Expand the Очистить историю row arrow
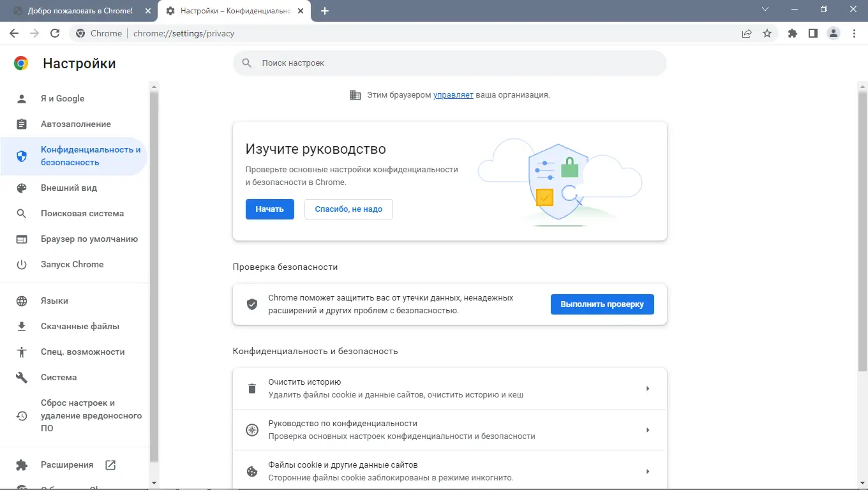The height and width of the screenshot is (490, 868). pyautogui.click(x=648, y=388)
